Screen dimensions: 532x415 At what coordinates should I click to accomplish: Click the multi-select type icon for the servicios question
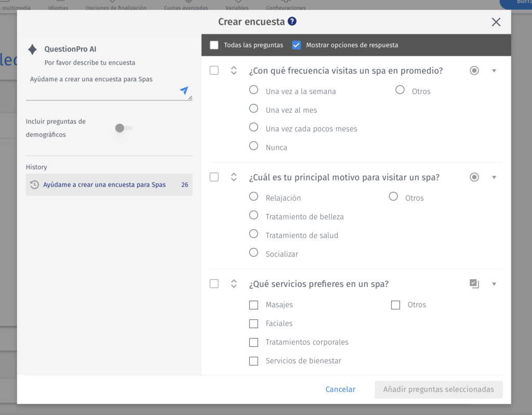[x=474, y=283]
